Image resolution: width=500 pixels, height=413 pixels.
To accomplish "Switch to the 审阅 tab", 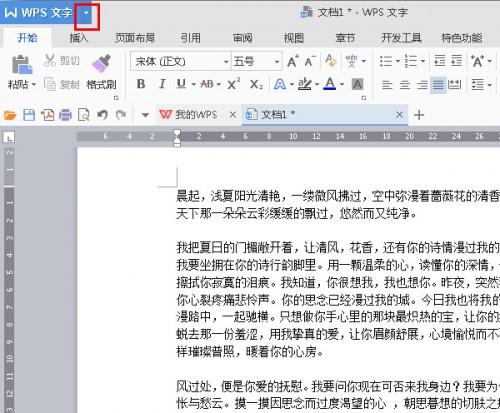I will click(242, 38).
